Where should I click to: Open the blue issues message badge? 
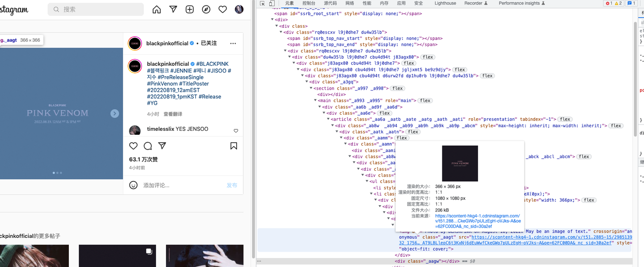631,3
